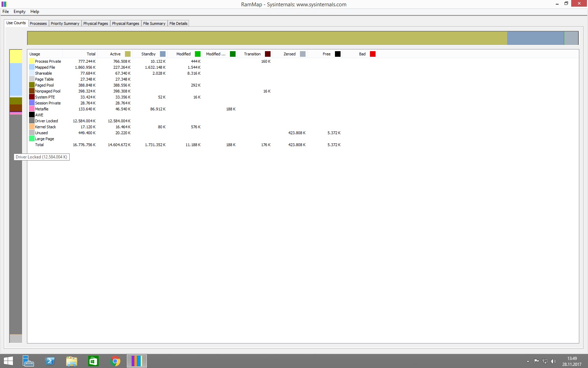Open the File menu
Screen dimensions: 588x368
point(6,12)
